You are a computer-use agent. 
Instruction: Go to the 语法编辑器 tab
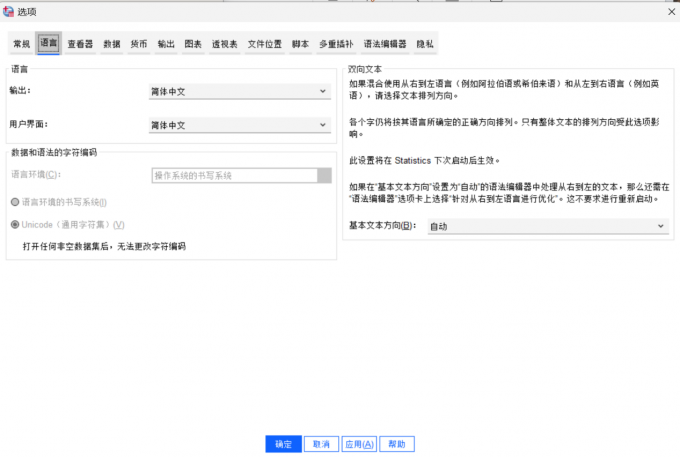[x=385, y=44]
